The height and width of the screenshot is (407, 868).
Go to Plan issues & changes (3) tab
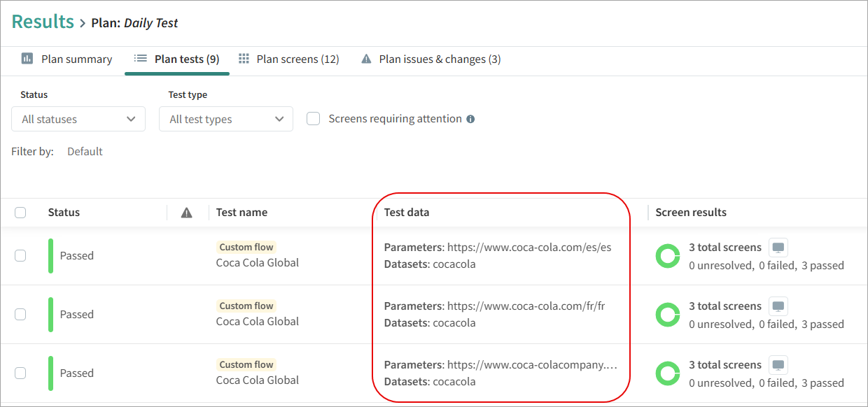click(430, 59)
